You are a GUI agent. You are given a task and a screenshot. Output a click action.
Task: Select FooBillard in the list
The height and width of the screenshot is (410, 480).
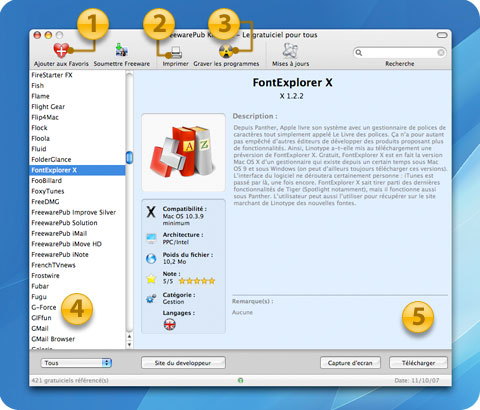(77, 181)
